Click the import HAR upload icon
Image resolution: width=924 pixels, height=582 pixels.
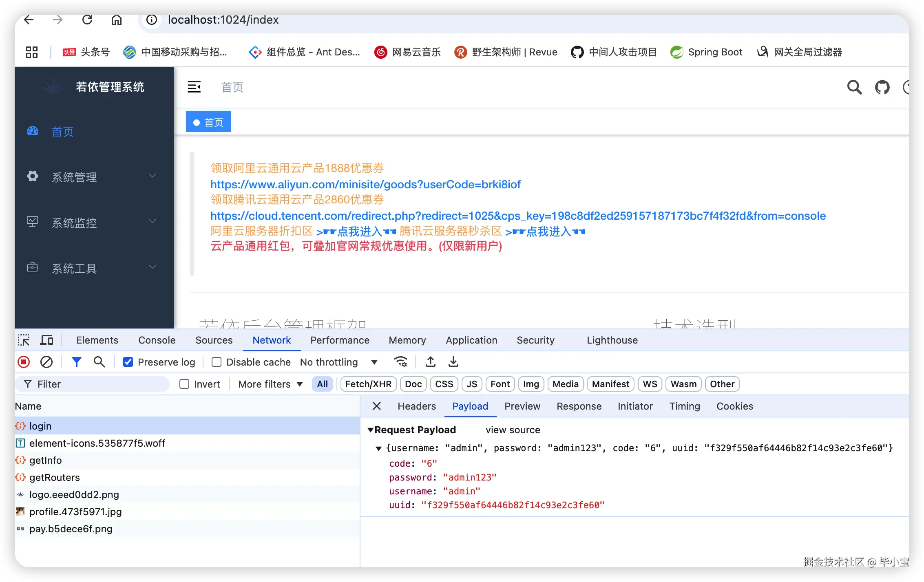[x=431, y=362]
